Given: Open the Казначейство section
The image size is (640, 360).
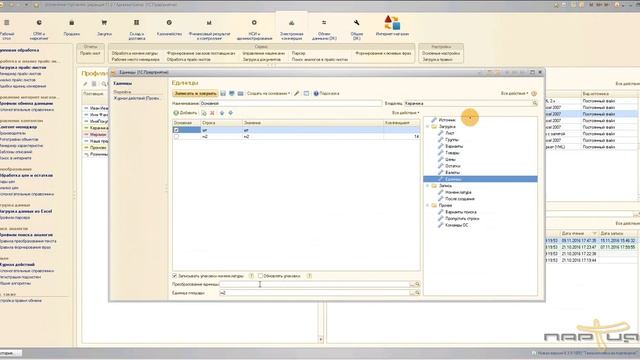Looking at the screenshot, I should pyautogui.click(x=169, y=28).
